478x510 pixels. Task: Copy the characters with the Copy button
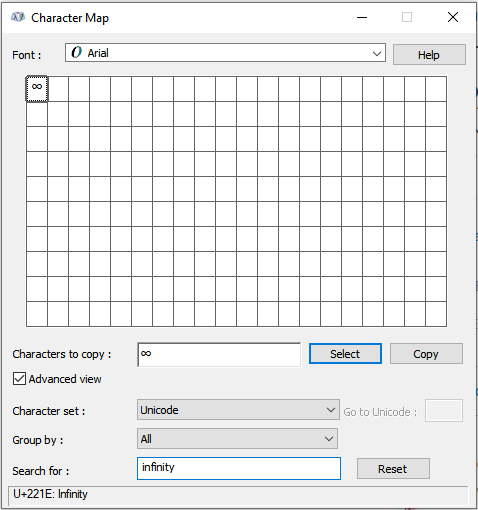pos(426,354)
